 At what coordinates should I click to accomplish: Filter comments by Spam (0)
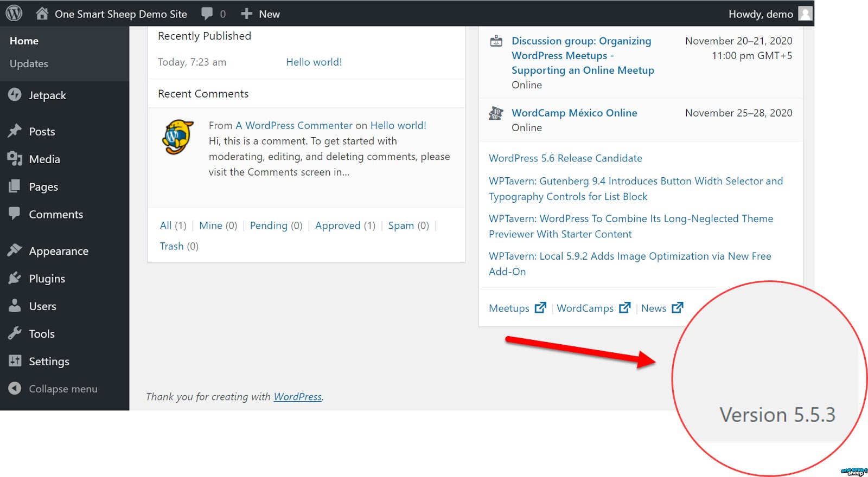pos(409,225)
